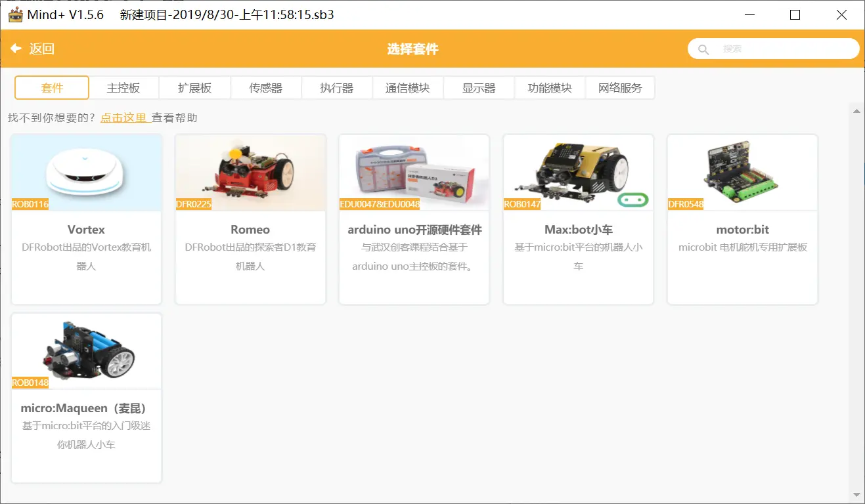Click the ROB0147 product code tag
This screenshot has width=865, height=504.
(x=522, y=204)
